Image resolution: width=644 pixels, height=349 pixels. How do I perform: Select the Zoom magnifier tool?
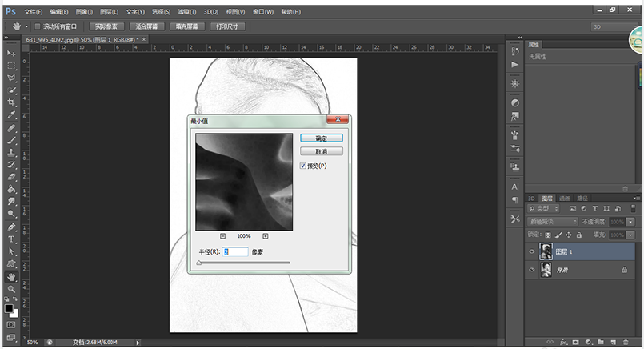pyautogui.click(x=11, y=289)
